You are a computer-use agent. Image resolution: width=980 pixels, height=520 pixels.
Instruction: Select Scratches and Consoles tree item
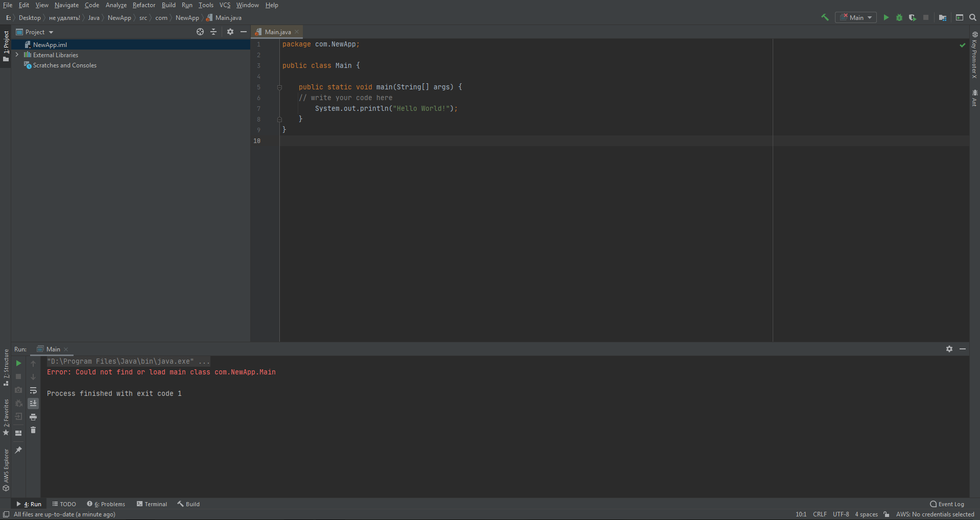pos(64,65)
